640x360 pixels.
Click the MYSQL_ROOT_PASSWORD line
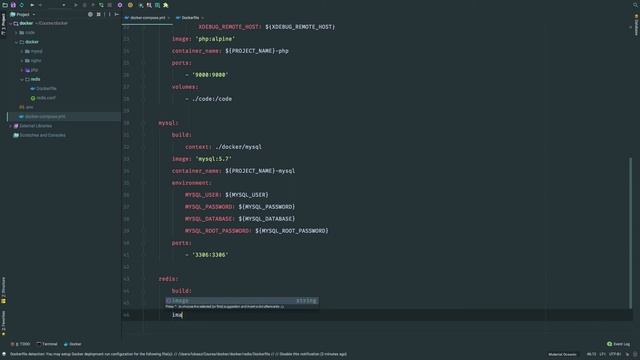(257, 231)
